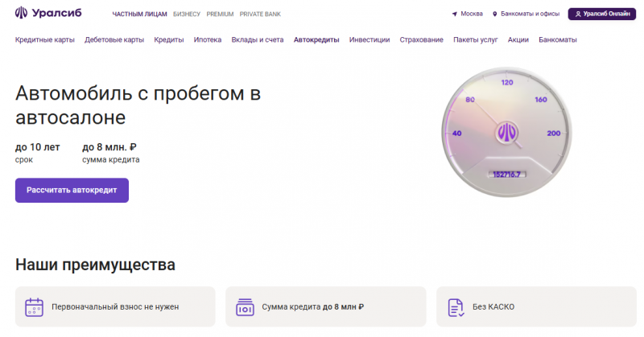Image resolution: width=644 pixels, height=337 pixels.
Task: Click the text до 10 лет
Action: [x=37, y=147]
